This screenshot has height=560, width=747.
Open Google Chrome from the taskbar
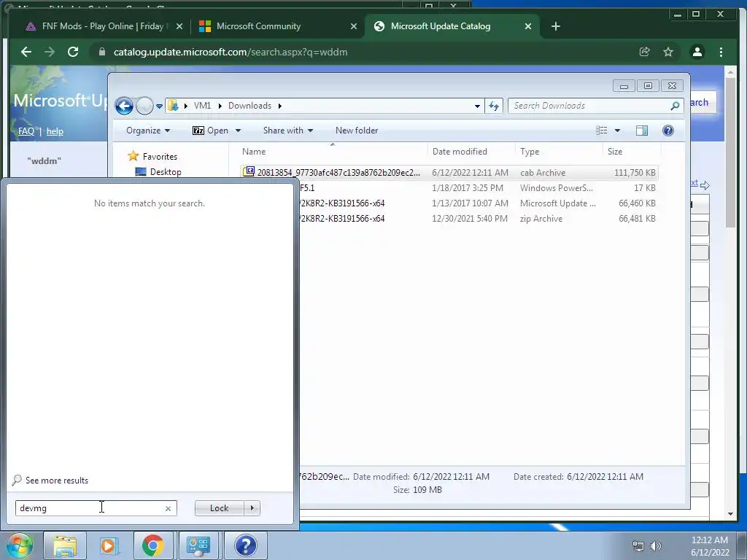153,545
